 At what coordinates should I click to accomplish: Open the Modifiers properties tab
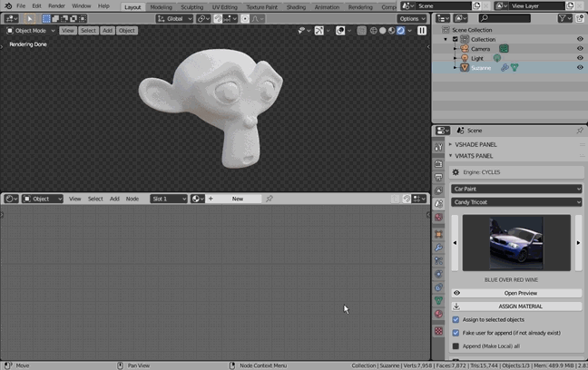coord(438,248)
